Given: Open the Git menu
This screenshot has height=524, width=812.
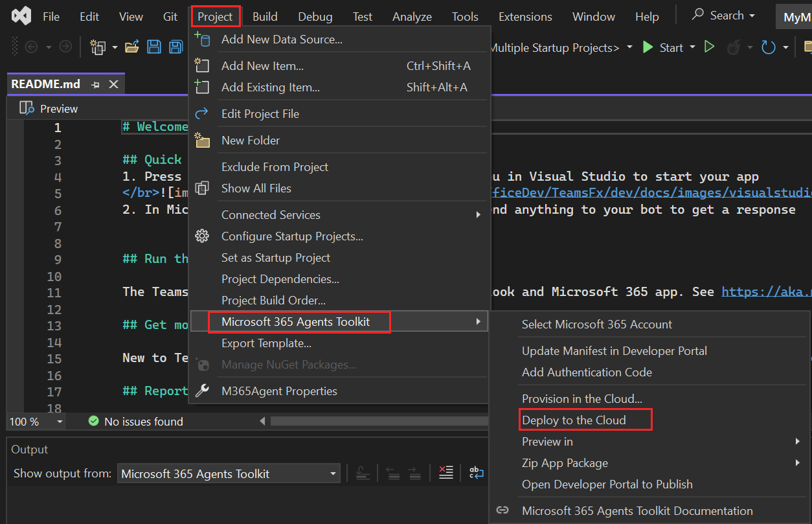Looking at the screenshot, I should 170,16.
